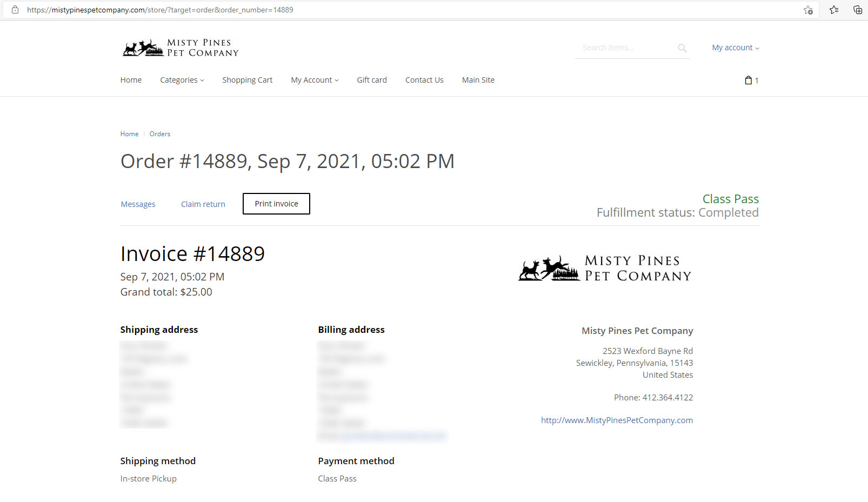
Task: Click the shopping bag cart icon
Action: 749,80
